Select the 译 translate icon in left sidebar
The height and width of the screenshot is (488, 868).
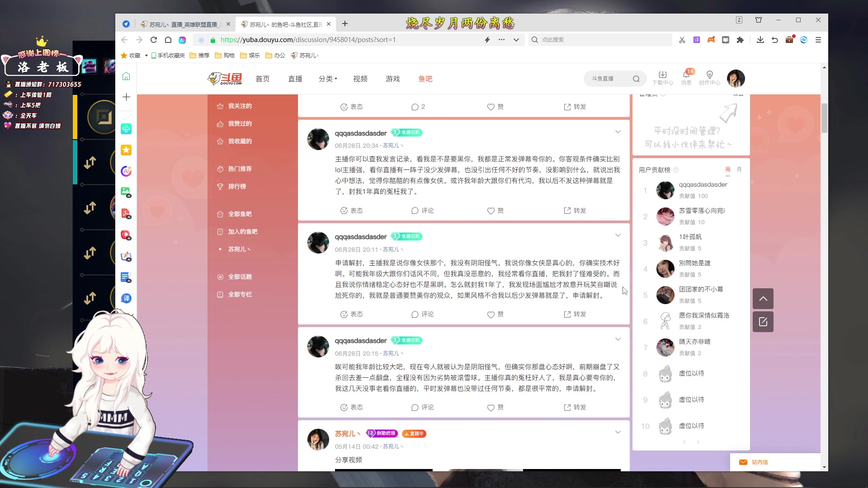126,298
